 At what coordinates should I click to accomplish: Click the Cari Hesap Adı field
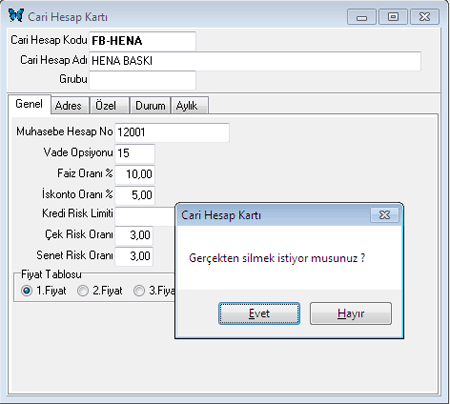tap(255, 61)
